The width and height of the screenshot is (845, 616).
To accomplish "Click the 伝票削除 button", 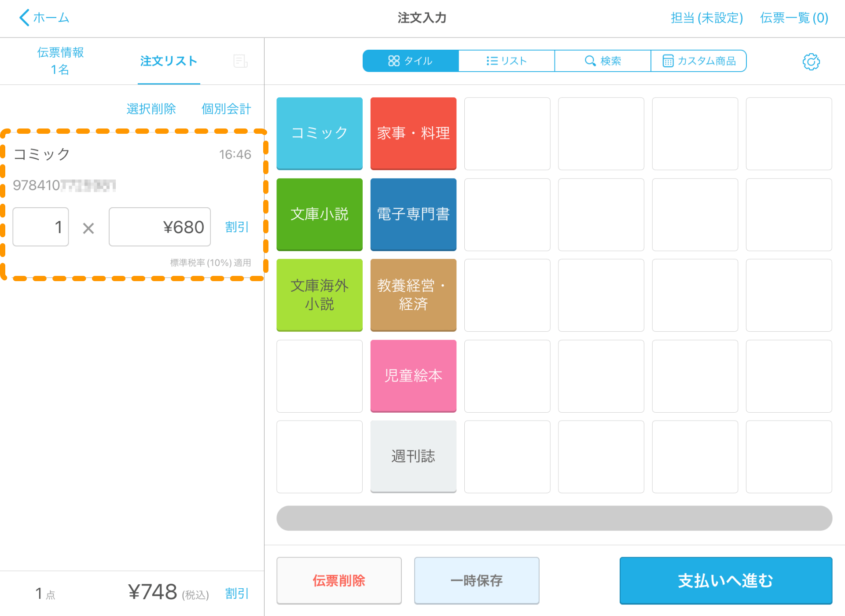I will coord(339,580).
